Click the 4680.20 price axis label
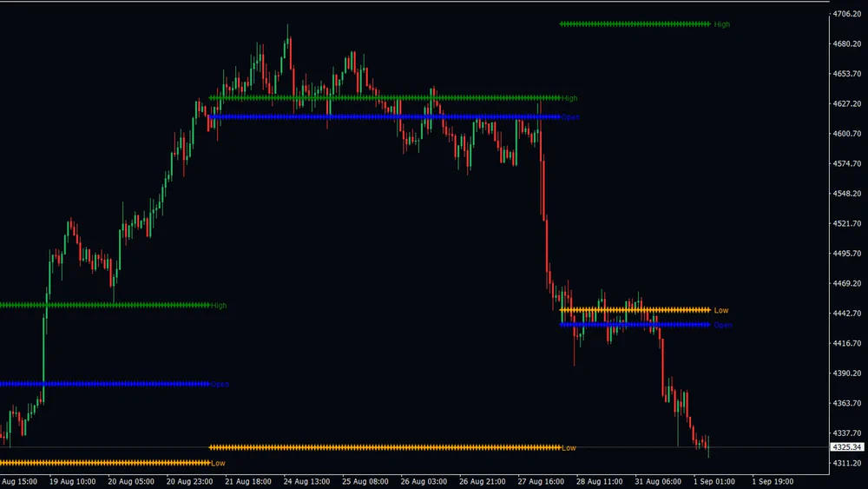The image size is (868, 489). 847,43
